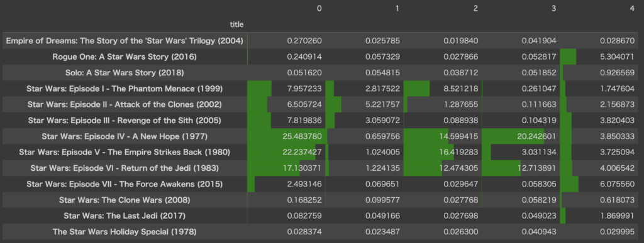The height and width of the screenshot is (243, 644).
Task: Click the cell value 0.019840
Action: coord(461,41)
